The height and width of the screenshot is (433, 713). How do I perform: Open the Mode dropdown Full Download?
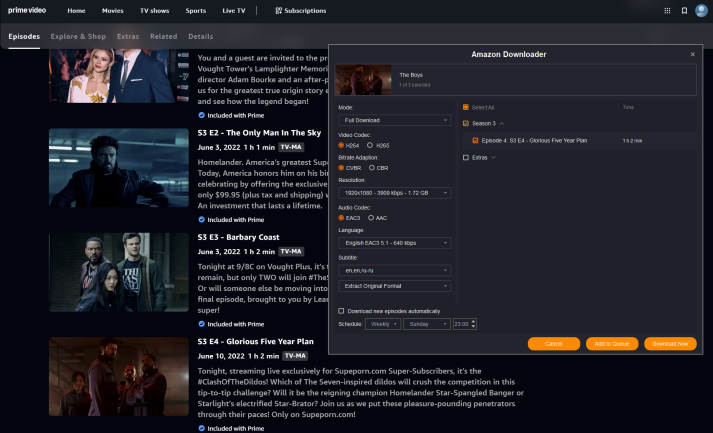[394, 120]
